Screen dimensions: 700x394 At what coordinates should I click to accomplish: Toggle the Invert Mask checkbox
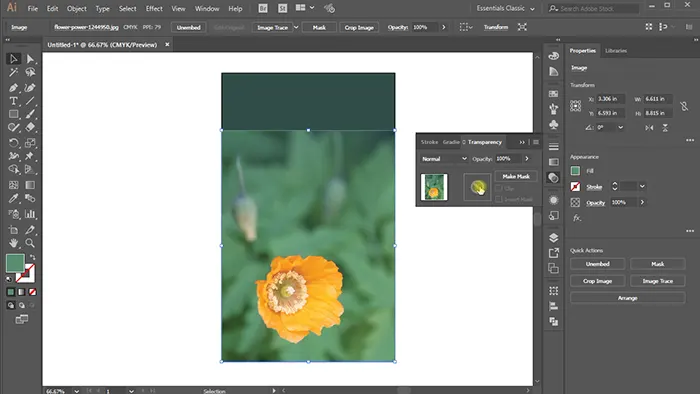click(499, 199)
